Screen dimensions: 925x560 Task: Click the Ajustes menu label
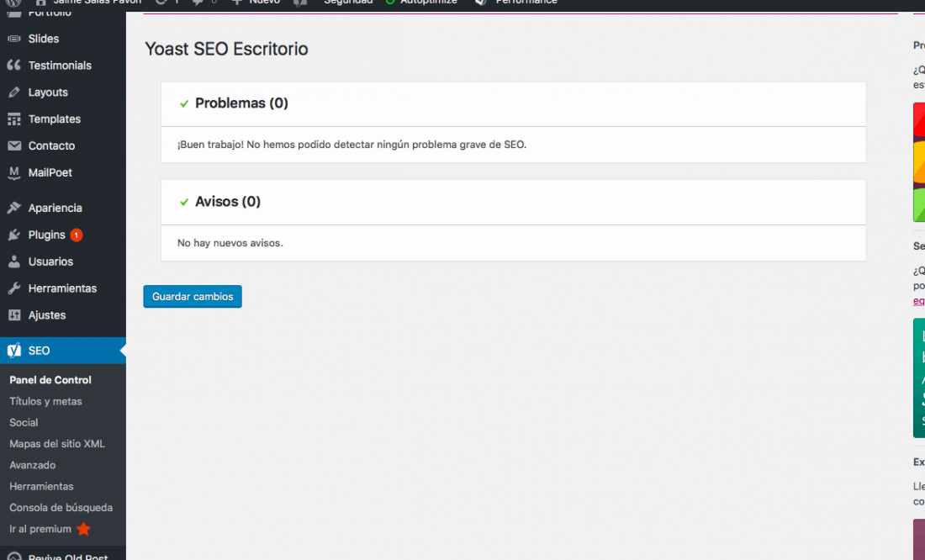point(46,315)
